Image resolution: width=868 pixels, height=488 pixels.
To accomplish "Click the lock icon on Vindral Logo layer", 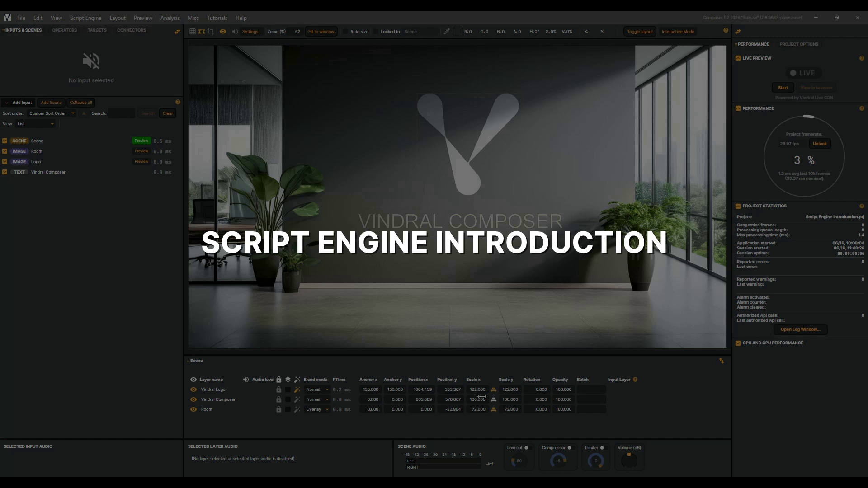I will pos(279,389).
